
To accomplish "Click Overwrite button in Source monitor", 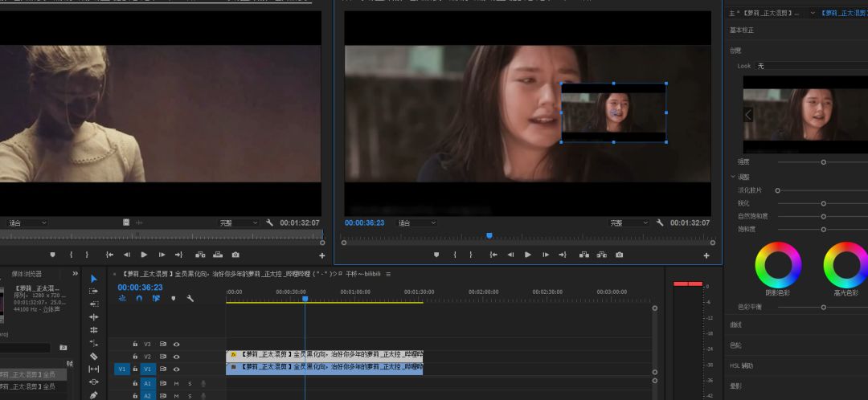I will click(218, 255).
